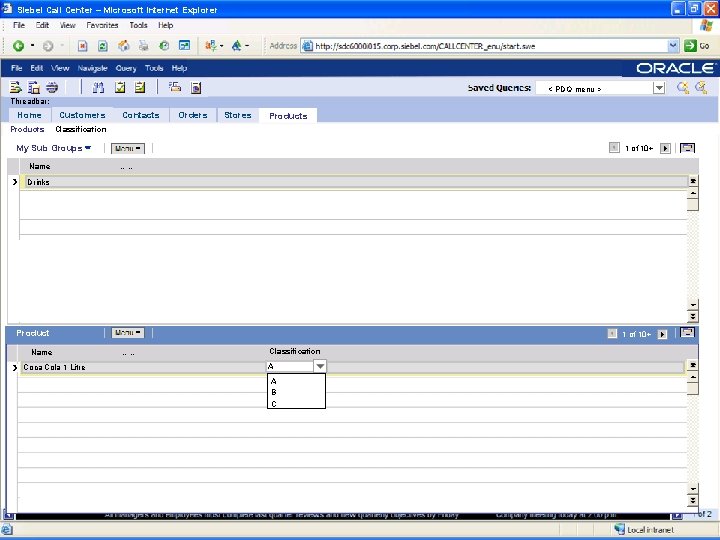Click the icon just before the last Siebel toolbar icon
Screen dimensions: 720x540
coord(175,87)
